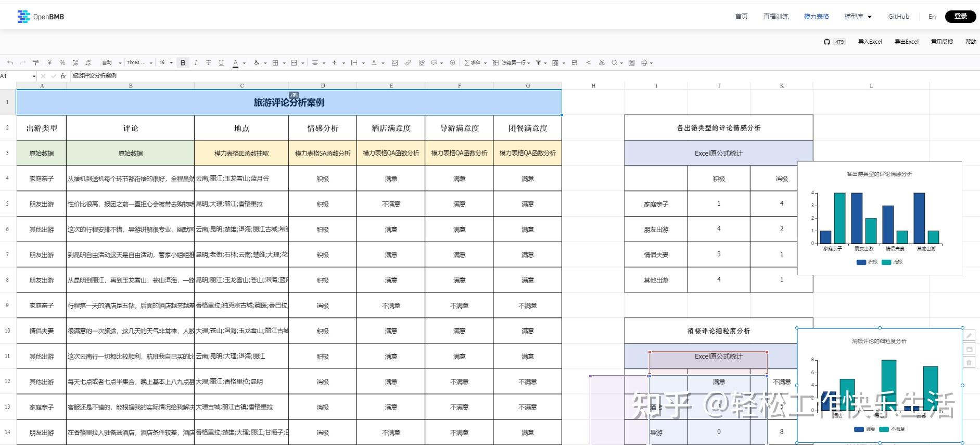Apply the font color A icon
The image size is (980, 445).
click(x=235, y=63)
